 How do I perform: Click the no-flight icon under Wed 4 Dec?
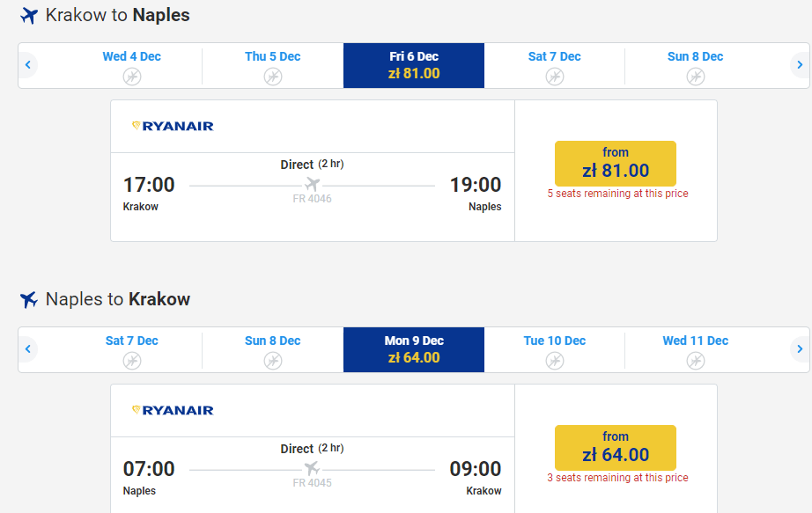point(132,77)
